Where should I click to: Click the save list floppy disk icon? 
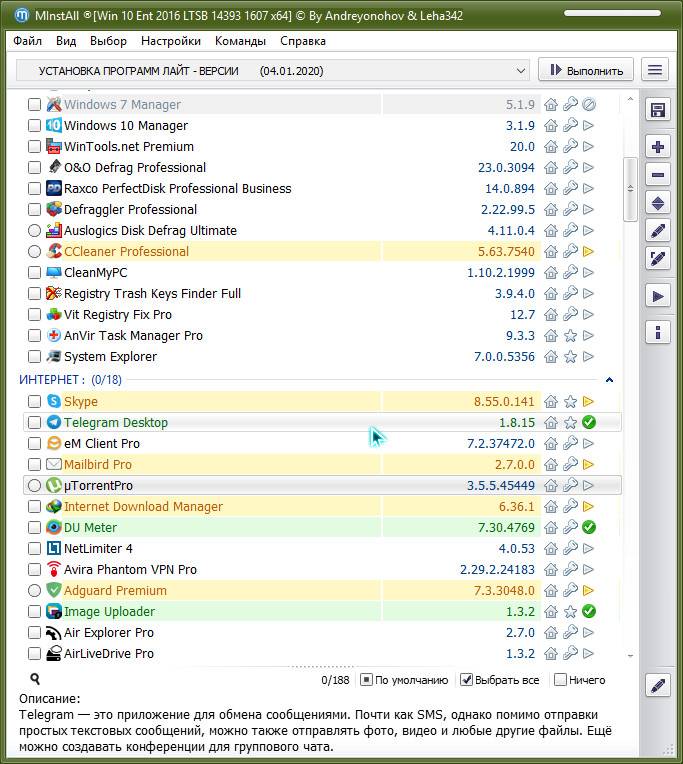(x=658, y=110)
